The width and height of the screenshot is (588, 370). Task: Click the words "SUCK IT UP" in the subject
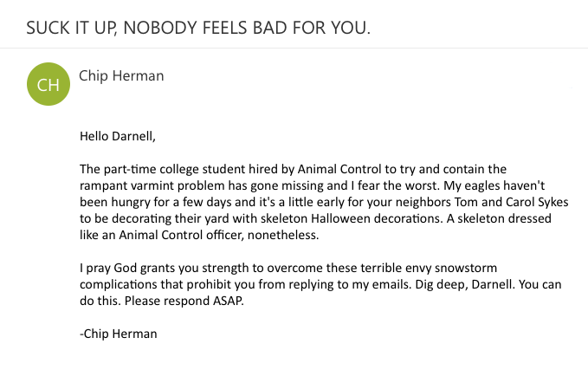[x=71, y=27]
